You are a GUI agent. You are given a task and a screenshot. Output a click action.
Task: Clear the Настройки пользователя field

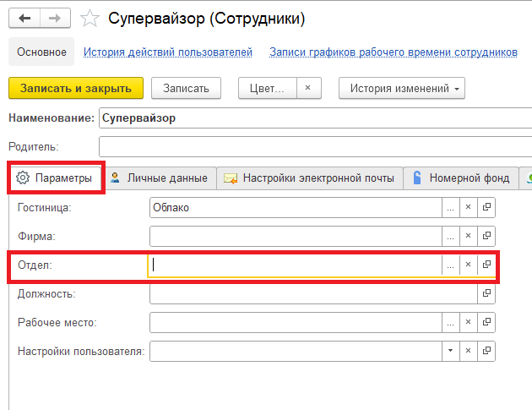(x=468, y=351)
